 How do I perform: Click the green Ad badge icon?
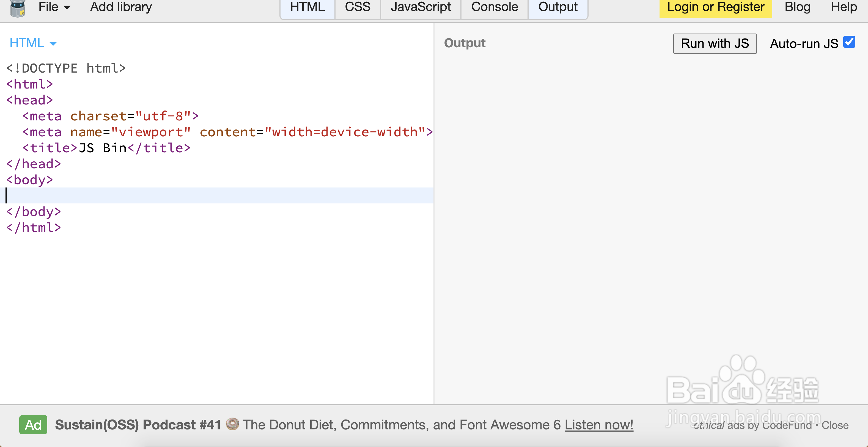(x=33, y=425)
